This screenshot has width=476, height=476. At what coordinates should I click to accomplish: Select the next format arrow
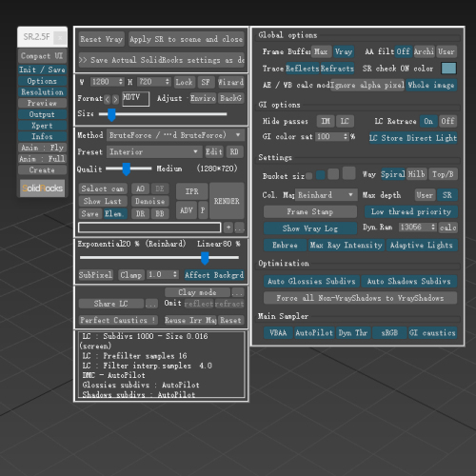[115, 99]
